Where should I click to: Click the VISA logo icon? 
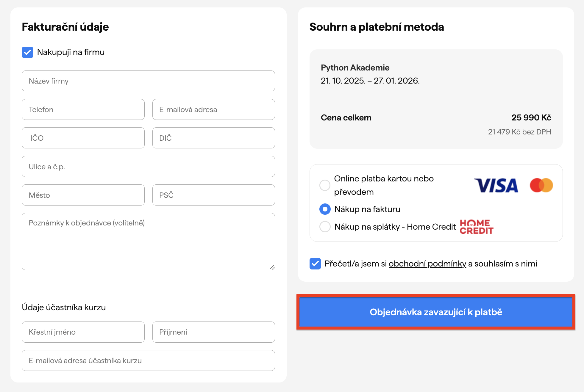coord(496,185)
